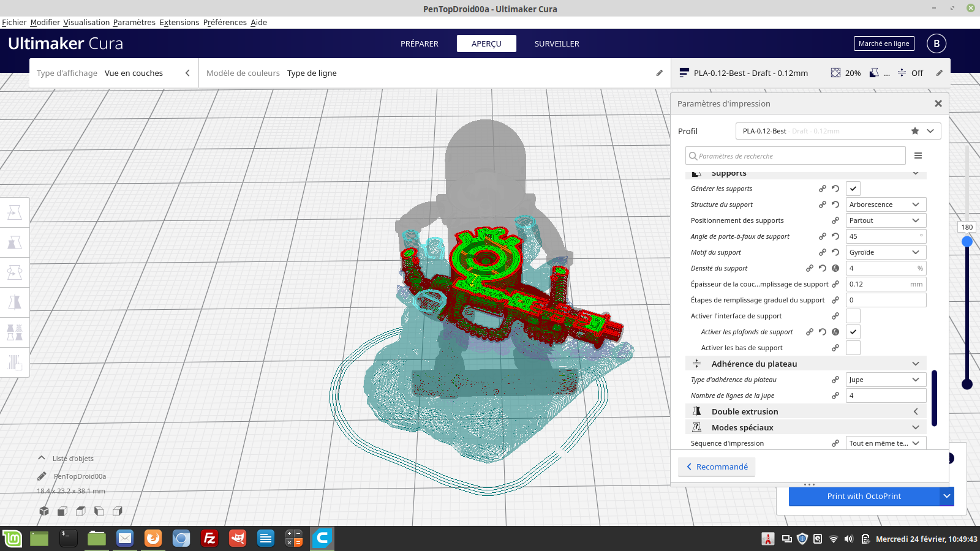The width and height of the screenshot is (980, 551).
Task: Click the formula icon for 'Densité du support'
Action: [x=835, y=268]
